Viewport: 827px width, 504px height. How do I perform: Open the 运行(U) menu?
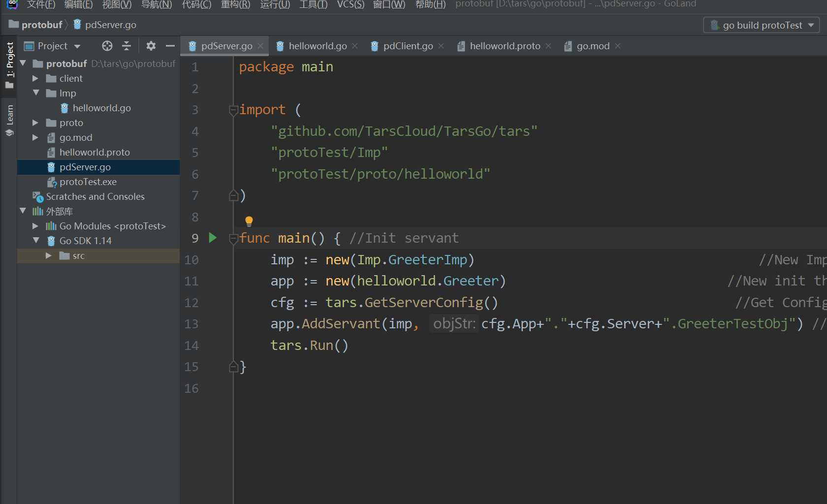pos(275,4)
